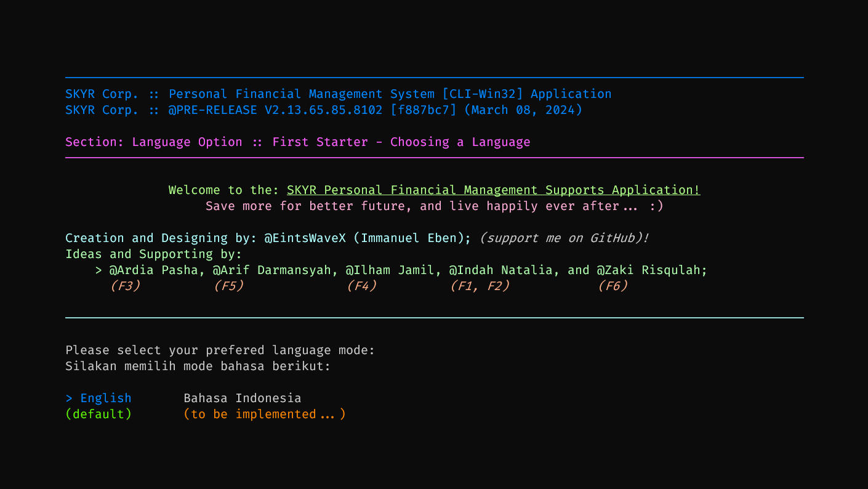Select the English language option

(x=98, y=398)
